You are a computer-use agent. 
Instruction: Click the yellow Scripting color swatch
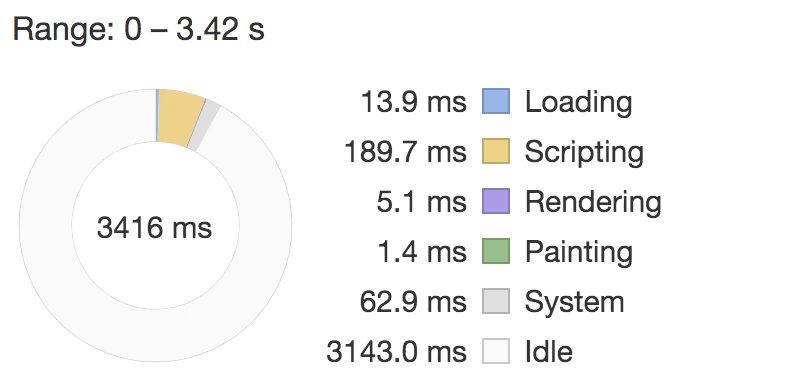(x=496, y=151)
